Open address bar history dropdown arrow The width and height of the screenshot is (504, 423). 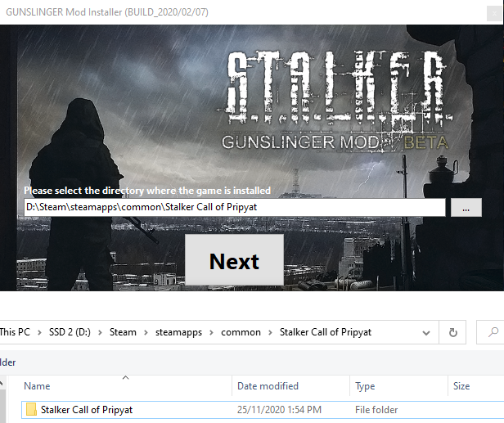click(426, 333)
